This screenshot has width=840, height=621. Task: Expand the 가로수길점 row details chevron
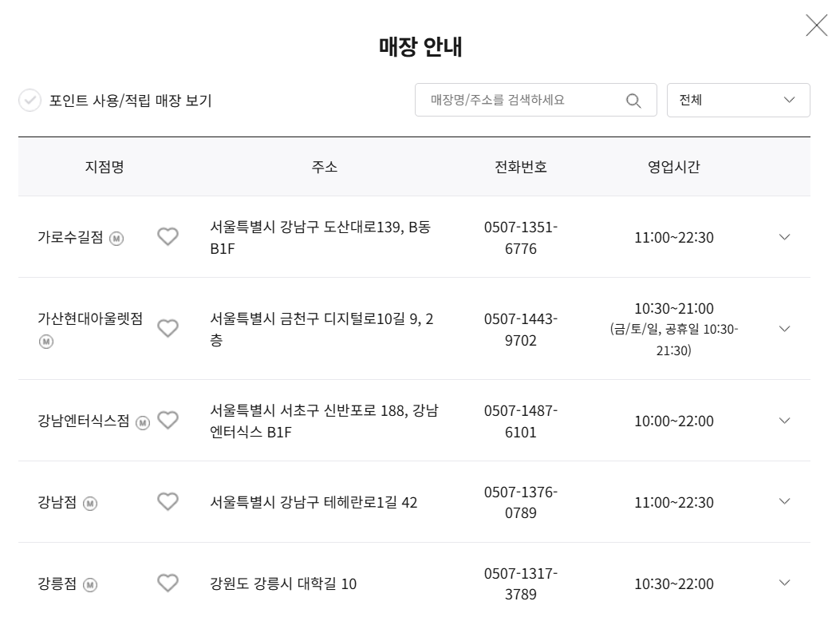(784, 237)
